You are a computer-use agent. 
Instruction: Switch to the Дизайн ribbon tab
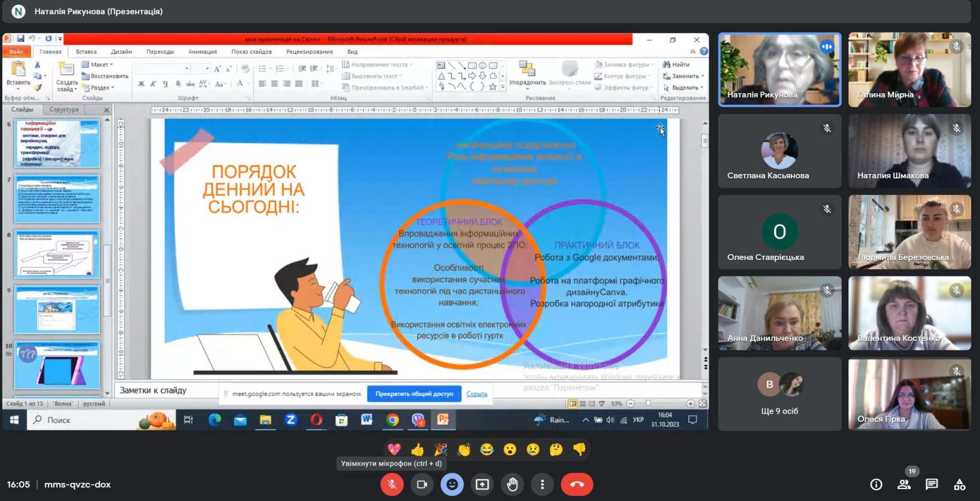coord(121,51)
